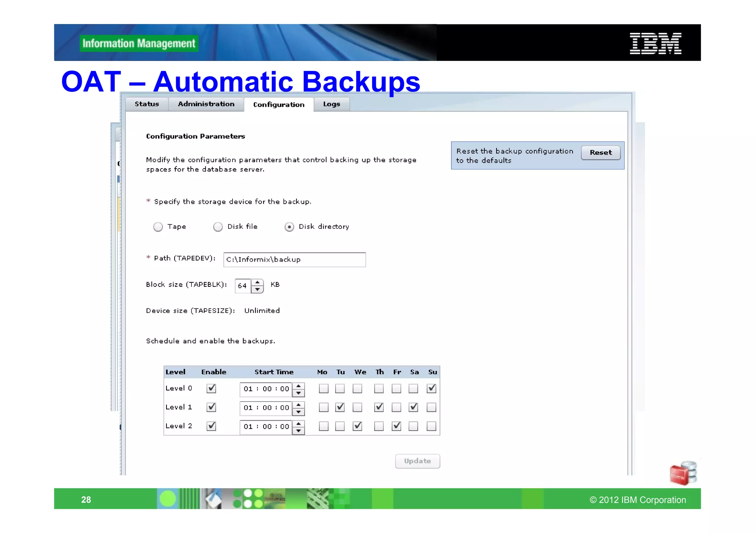
Task: Check Monday for Level 0 backup
Action: coord(324,389)
